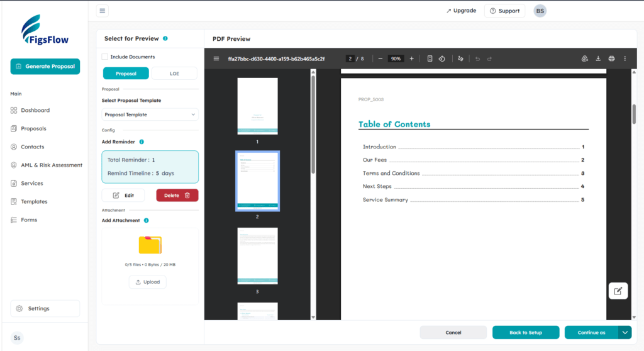Click info icon beside Add Attachment
Image resolution: width=644 pixels, height=351 pixels.
[146, 220]
